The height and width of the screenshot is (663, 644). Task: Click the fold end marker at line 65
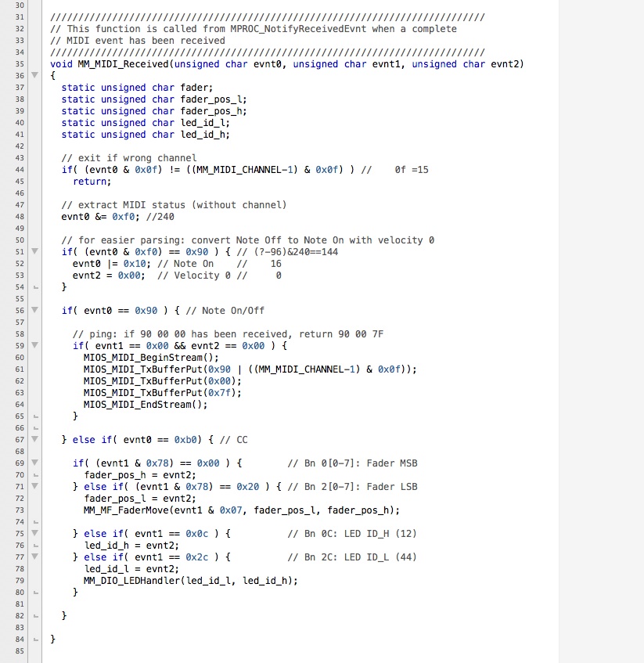click(35, 417)
